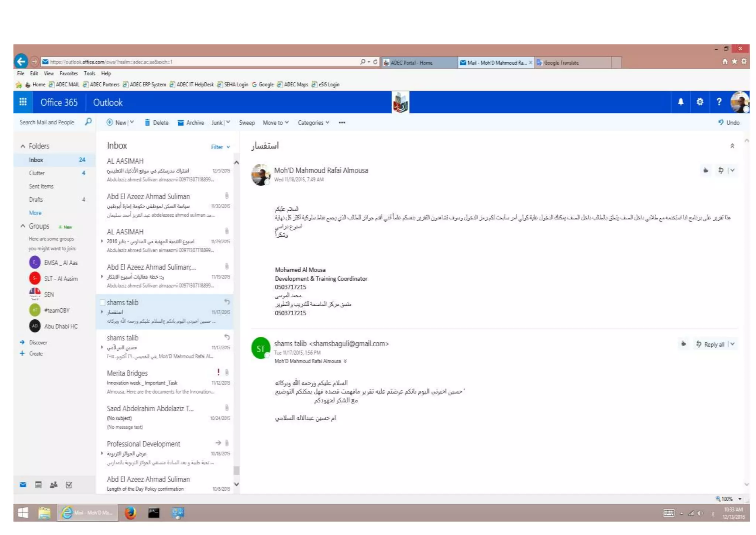
Task: Collapse the Folders section
Action: click(x=23, y=146)
